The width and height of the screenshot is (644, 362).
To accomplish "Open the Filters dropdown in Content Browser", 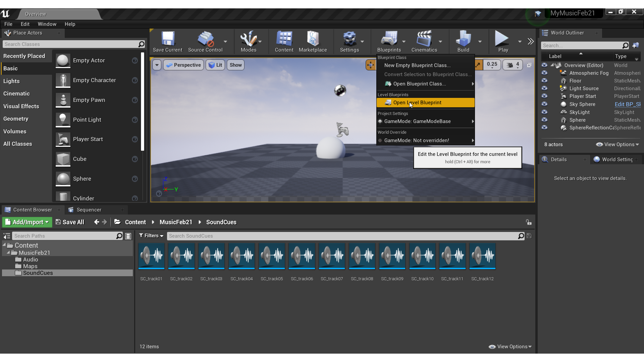I will [x=151, y=236].
